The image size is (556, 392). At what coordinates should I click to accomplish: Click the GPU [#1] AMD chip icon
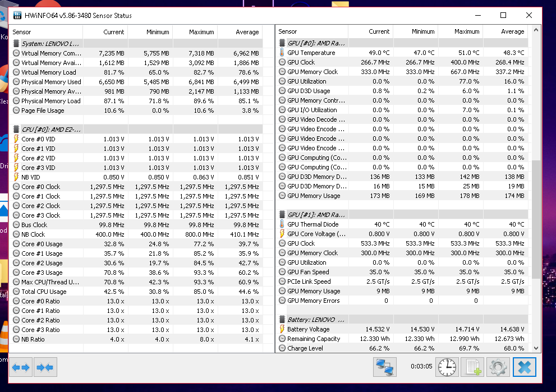pyautogui.click(x=282, y=214)
